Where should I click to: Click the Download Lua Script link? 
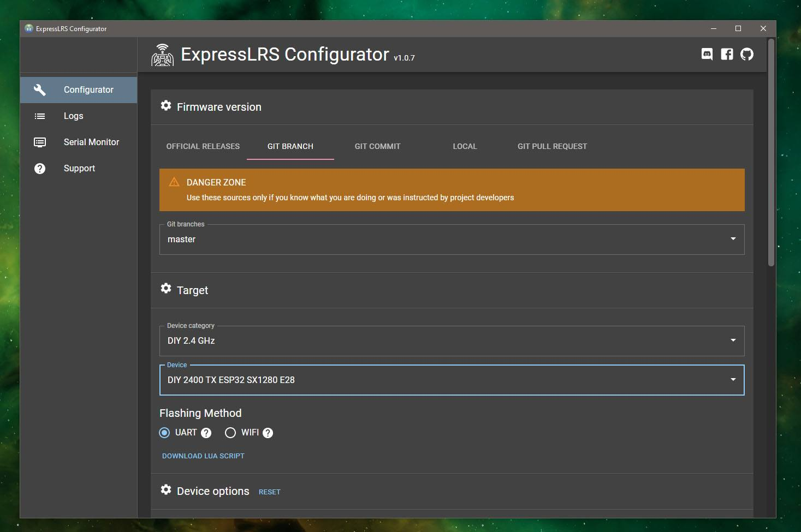203,456
